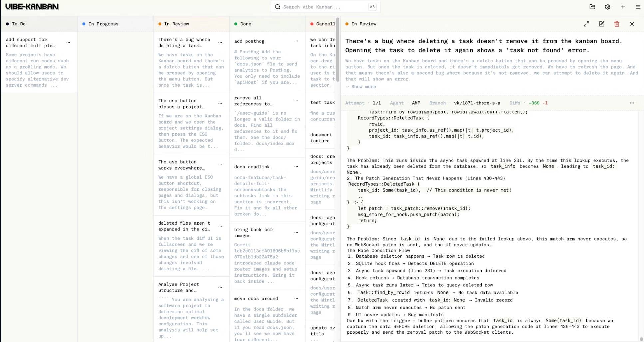
Task: Open the hamburger menu icon
Action: click(638, 7)
